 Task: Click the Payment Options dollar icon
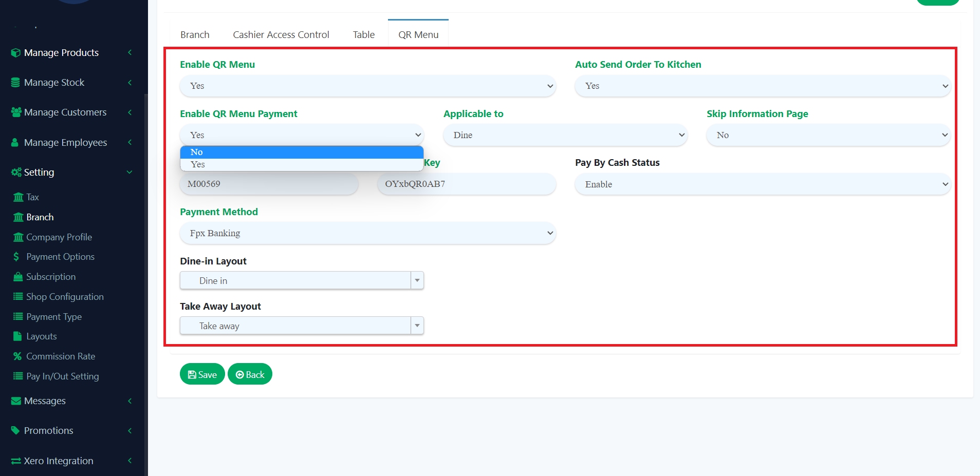[x=16, y=256]
